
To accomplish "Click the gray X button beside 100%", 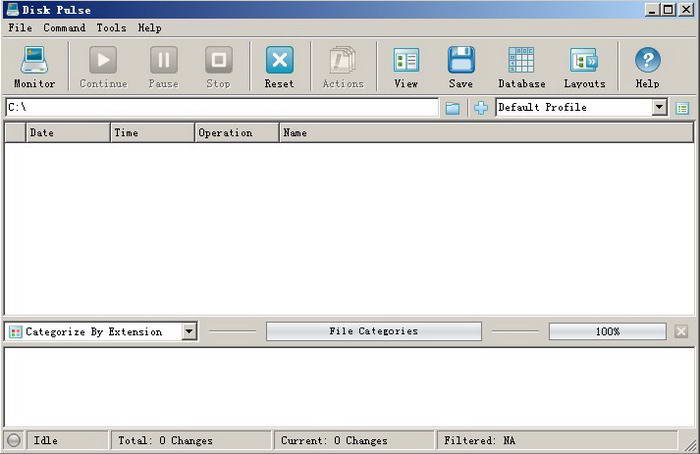I will pos(681,331).
